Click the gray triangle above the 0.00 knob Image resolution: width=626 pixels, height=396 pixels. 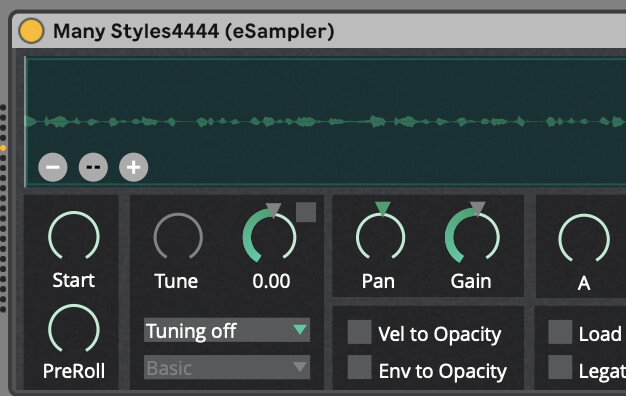click(x=273, y=209)
